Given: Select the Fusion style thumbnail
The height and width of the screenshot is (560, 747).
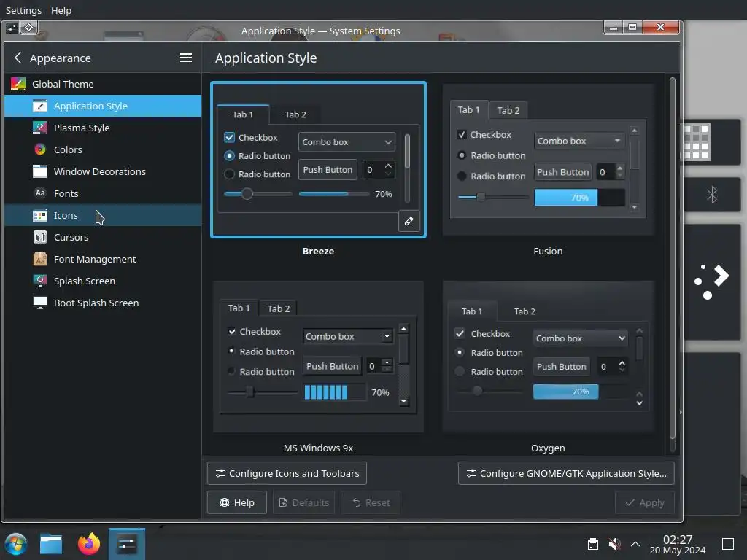Looking at the screenshot, I should coord(548,160).
